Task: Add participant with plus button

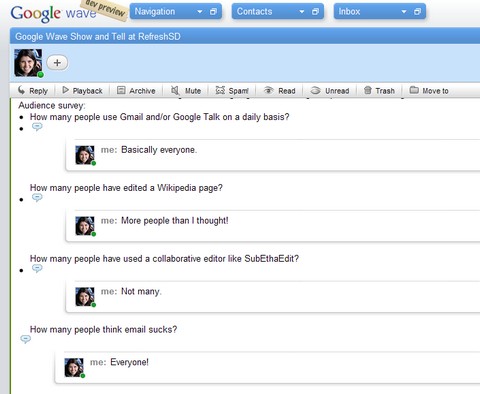Action: pos(57,63)
